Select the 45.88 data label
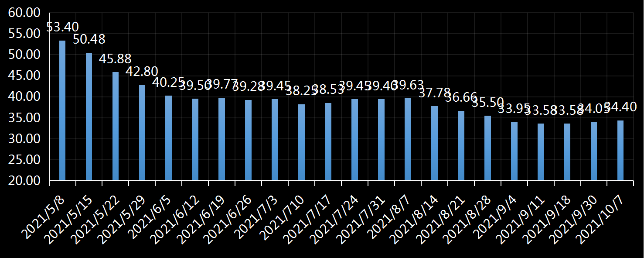The height and width of the screenshot is (258, 644). [115, 59]
